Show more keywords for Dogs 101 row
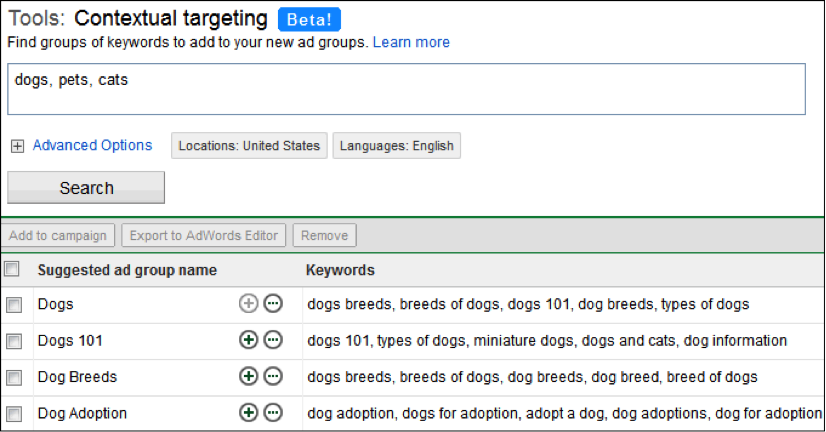826x432 pixels. point(273,340)
